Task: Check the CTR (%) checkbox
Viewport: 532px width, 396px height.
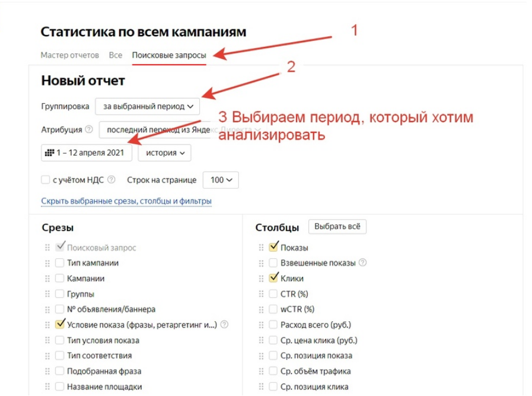Action: (273, 294)
